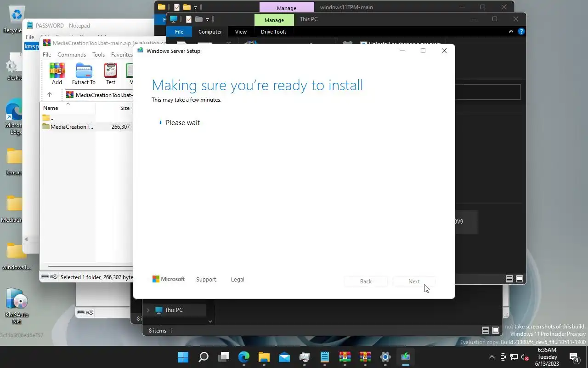Click the network tray icon

514,357
